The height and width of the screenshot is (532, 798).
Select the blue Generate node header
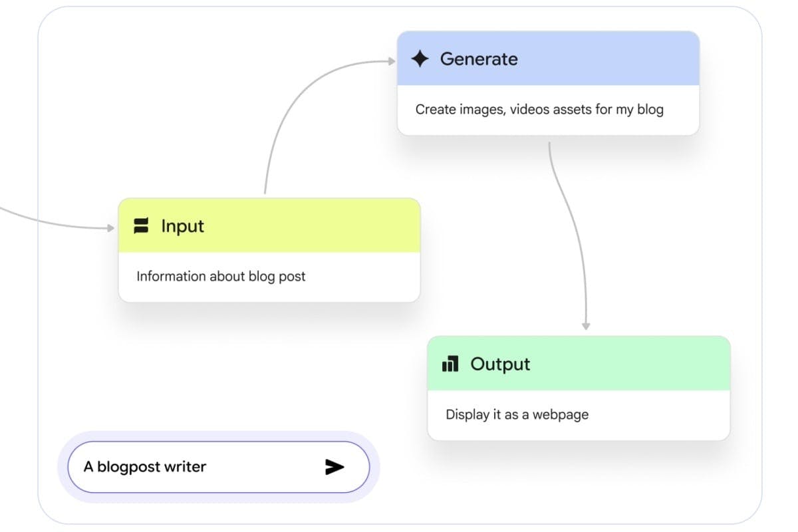point(548,59)
